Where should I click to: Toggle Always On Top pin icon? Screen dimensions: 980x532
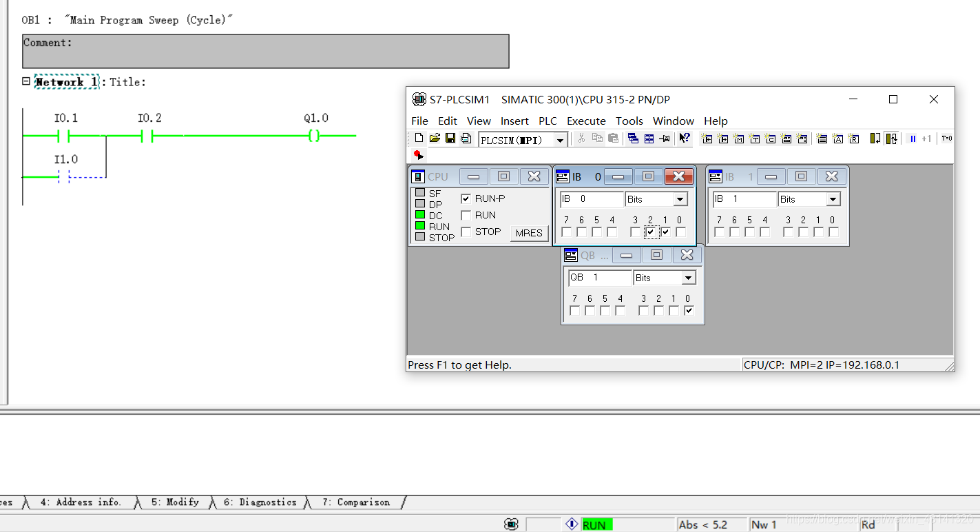click(665, 139)
